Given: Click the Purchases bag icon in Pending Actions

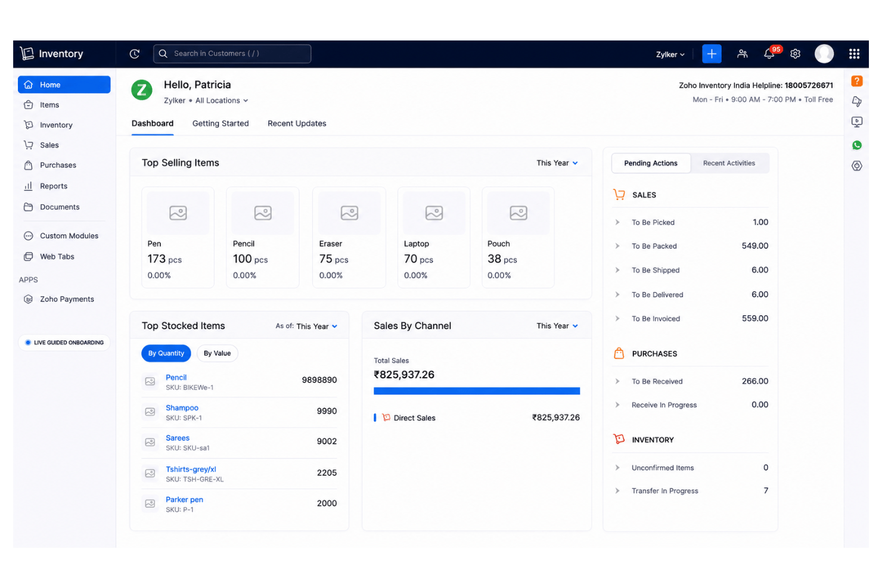Looking at the screenshot, I should coord(619,353).
